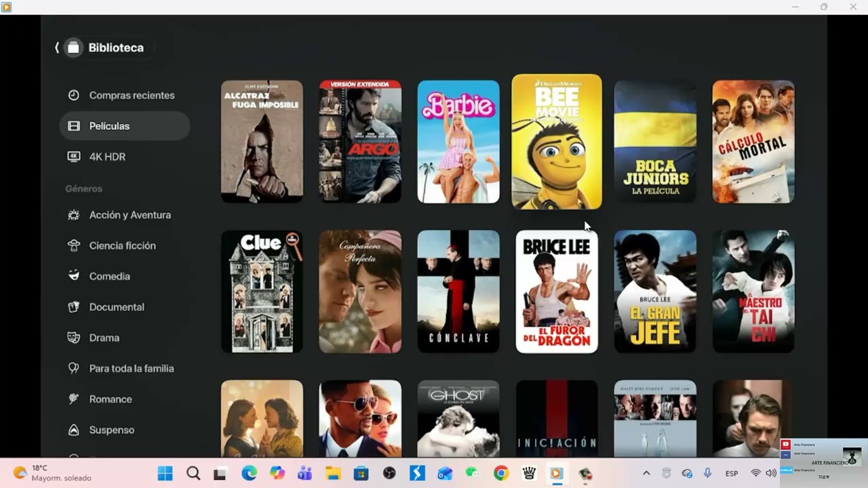The height and width of the screenshot is (488, 868).
Task: Select the Cálculo Mortal poster
Action: 753,142
